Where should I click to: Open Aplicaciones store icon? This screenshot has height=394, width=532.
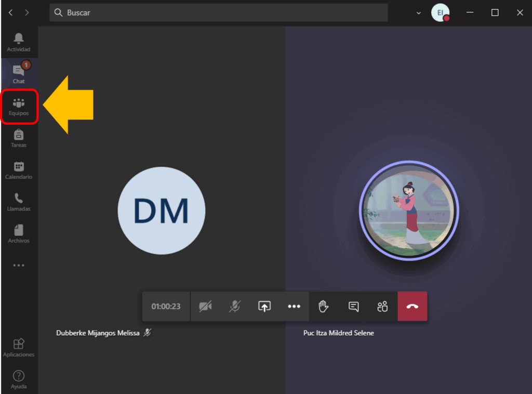coord(19,347)
